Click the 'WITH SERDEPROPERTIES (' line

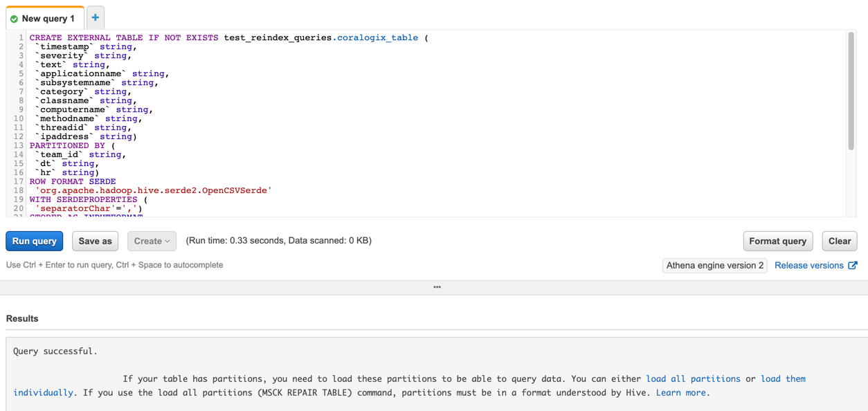[89, 199]
